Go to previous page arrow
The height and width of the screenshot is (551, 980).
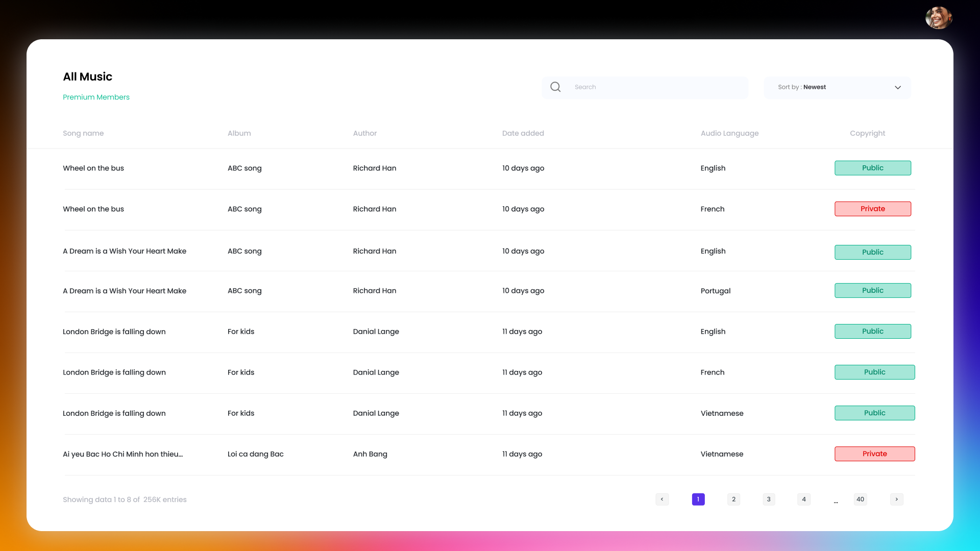662,499
